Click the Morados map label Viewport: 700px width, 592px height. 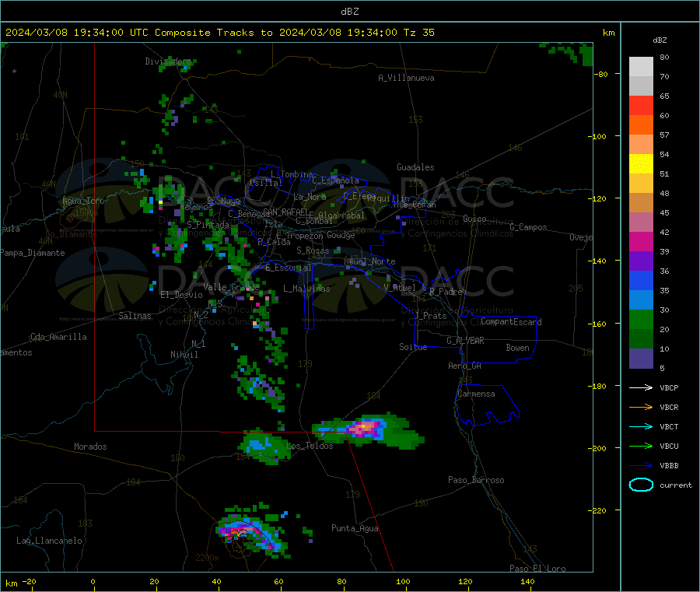[x=90, y=447]
